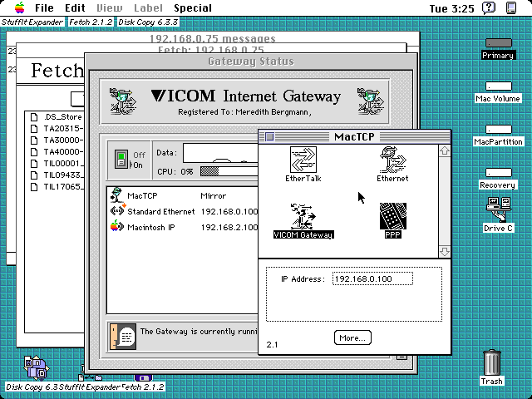Select the Disk Copy desktop icon
Screen dimensions: 532x399
36,367
